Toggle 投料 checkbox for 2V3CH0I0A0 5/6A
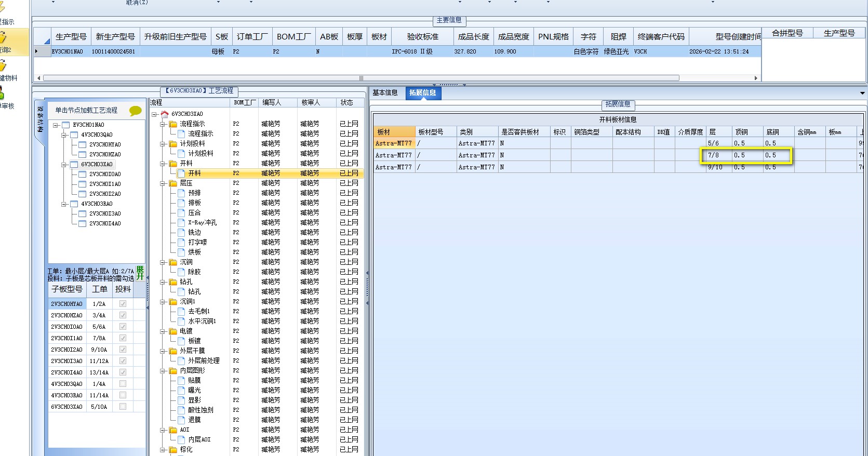The height and width of the screenshot is (456, 868). pos(123,327)
